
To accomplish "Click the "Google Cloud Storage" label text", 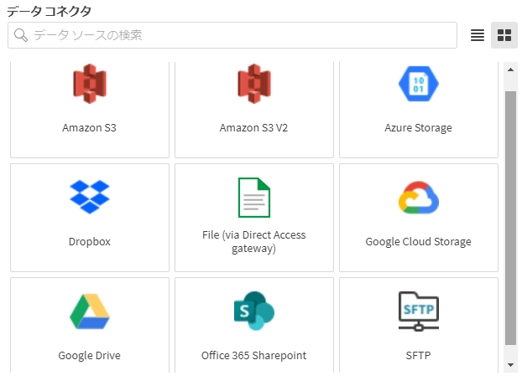I will (418, 242).
